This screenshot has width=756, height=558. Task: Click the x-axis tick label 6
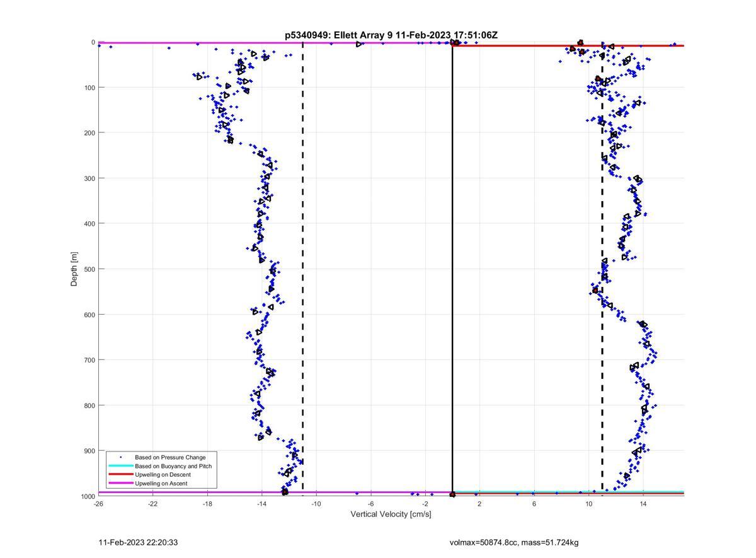tap(534, 504)
